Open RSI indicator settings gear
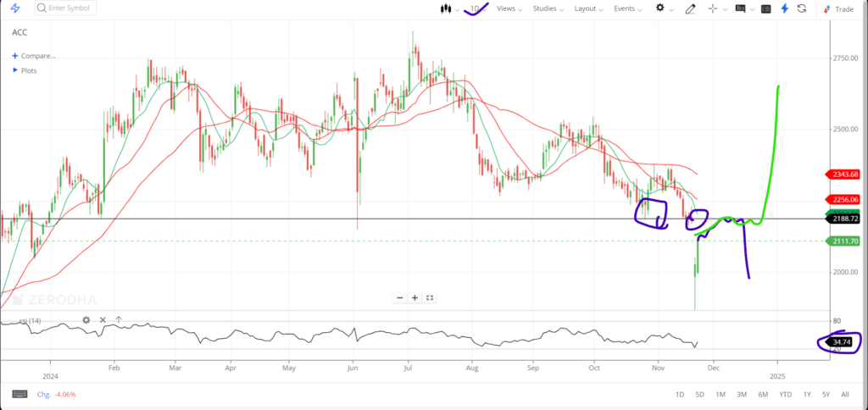This screenshot has height=410, width=868. click(86, 320)
